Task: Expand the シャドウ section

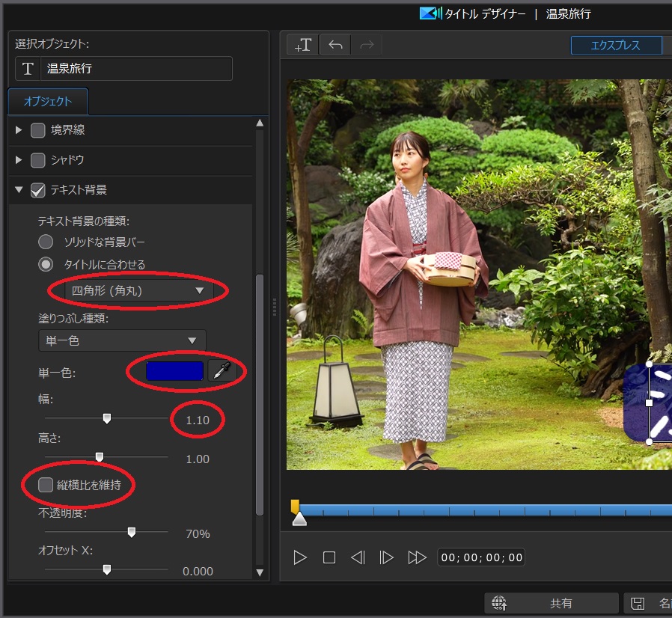Action: 19,160
